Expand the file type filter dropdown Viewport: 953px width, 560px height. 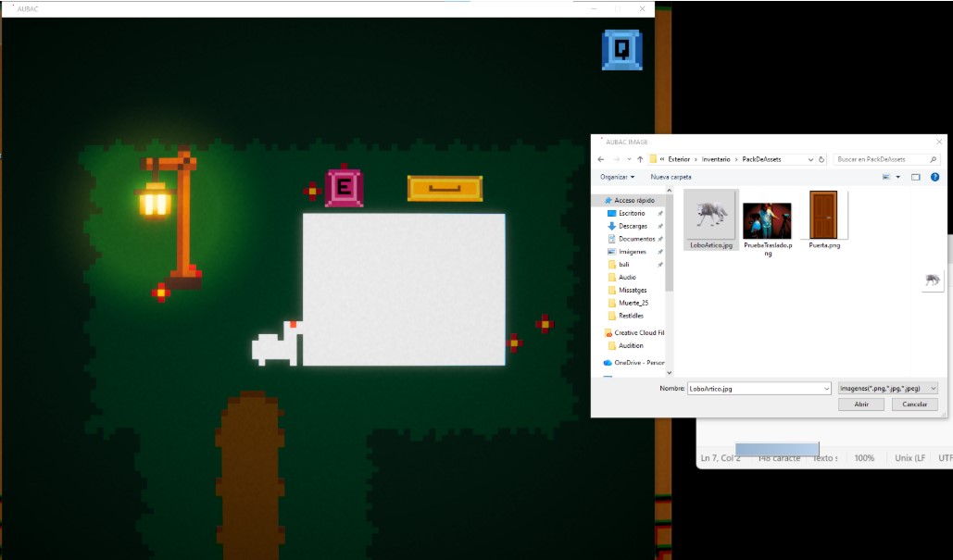coord(887,388)
